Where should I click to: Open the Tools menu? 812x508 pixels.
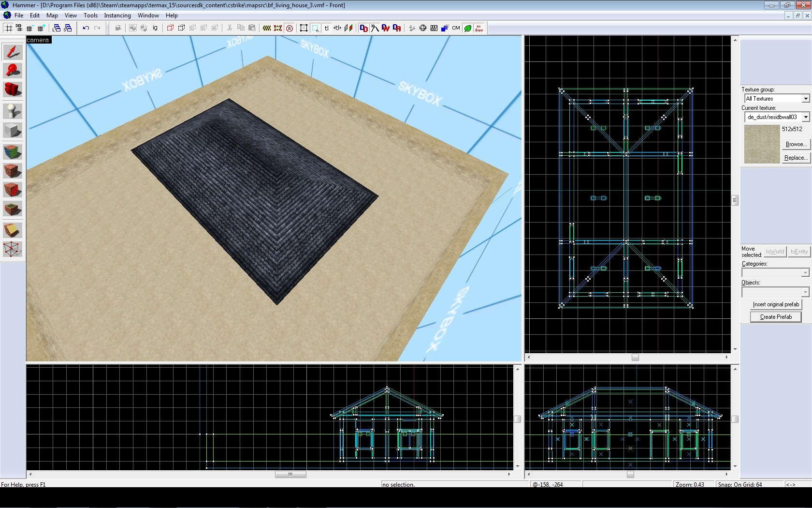(90, 15)
